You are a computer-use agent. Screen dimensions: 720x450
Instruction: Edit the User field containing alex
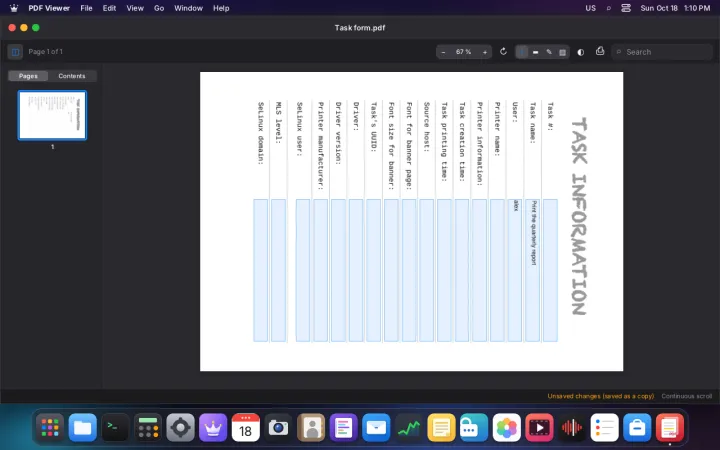[515, 270]
